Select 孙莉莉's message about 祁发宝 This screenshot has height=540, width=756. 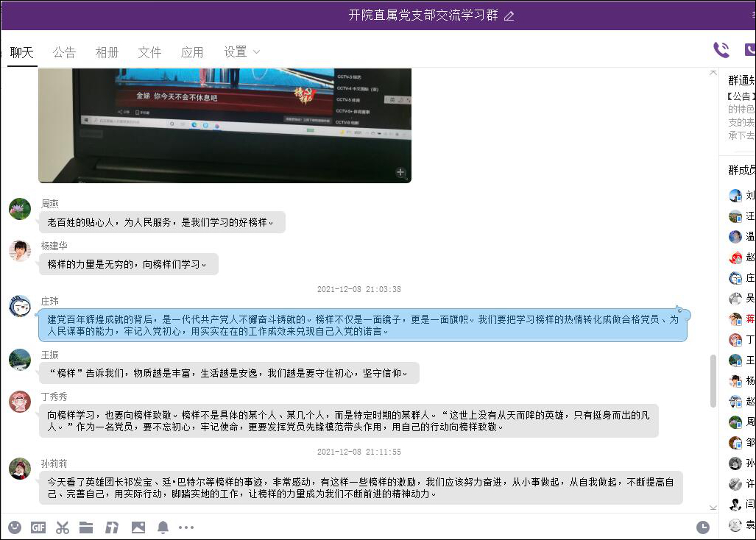pos(361,488)
